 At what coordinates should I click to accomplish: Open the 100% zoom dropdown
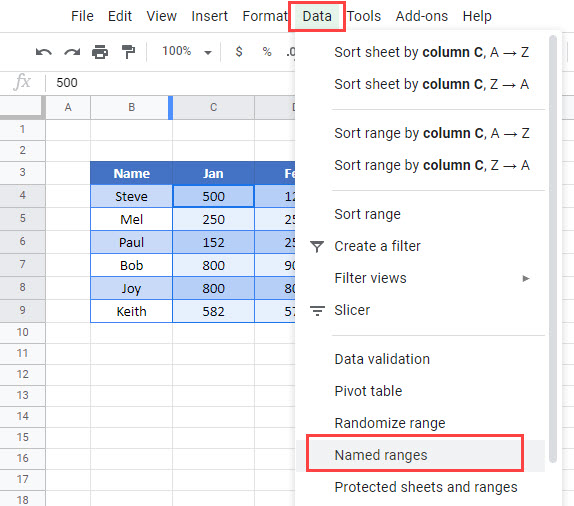[187, 52]
